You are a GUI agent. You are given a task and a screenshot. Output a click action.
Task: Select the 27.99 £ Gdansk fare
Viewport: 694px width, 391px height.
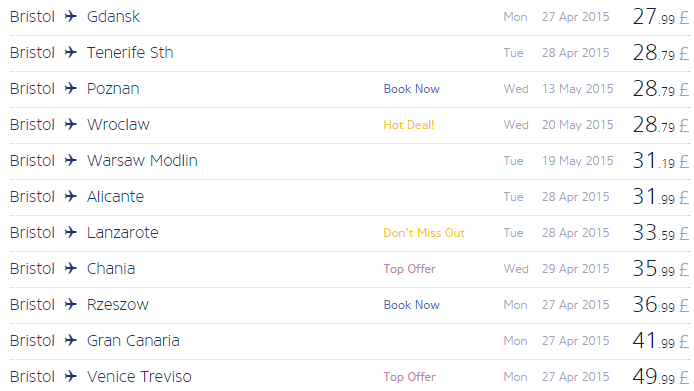661,17
